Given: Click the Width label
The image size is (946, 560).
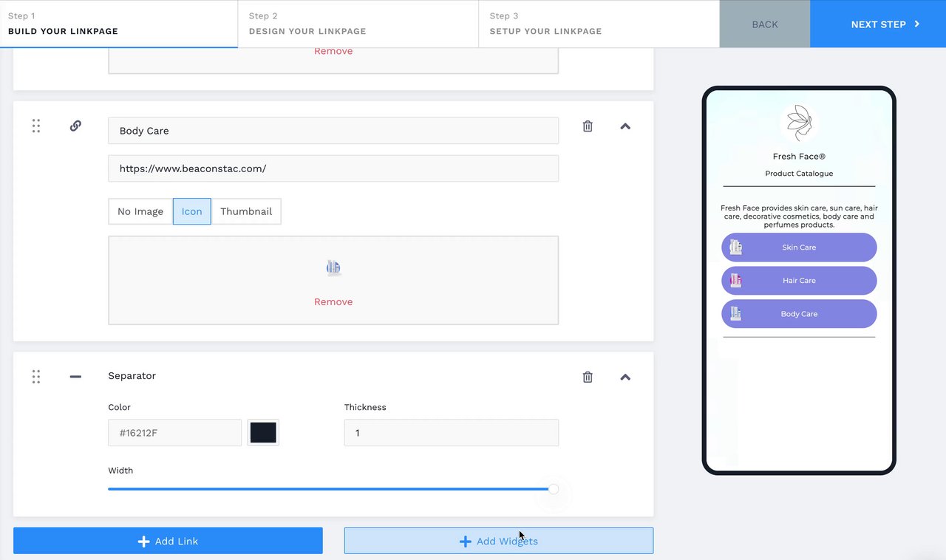Looking at the screenshot, I should (120, 471).
